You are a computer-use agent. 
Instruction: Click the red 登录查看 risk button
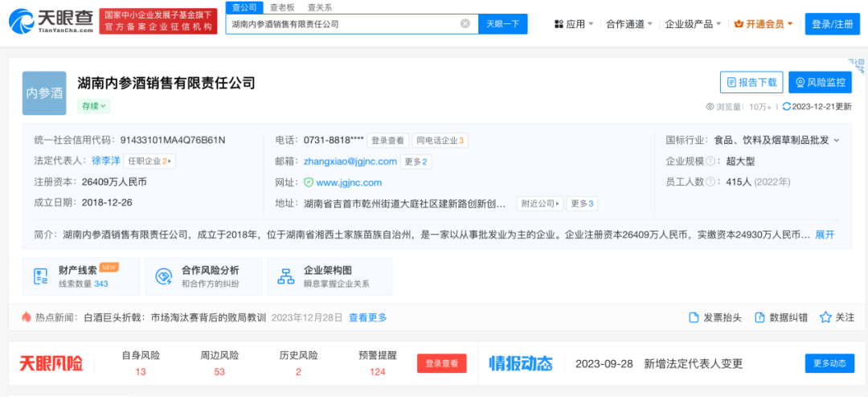coord(442,363)
